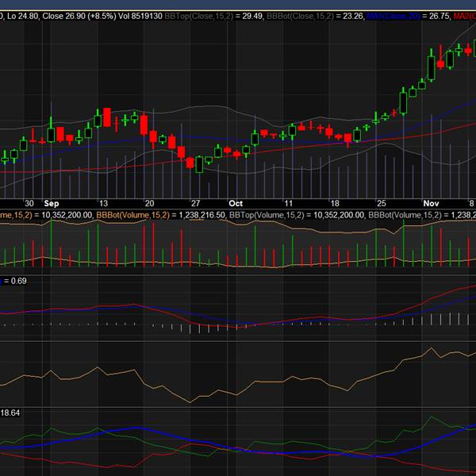Click the '13' date label on axis

[103, 203]
